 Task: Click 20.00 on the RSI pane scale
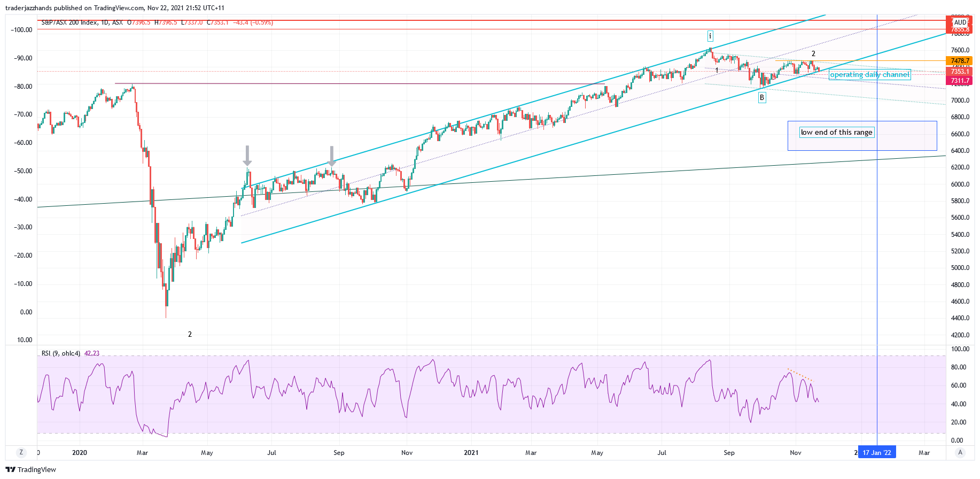coord(959,422)
